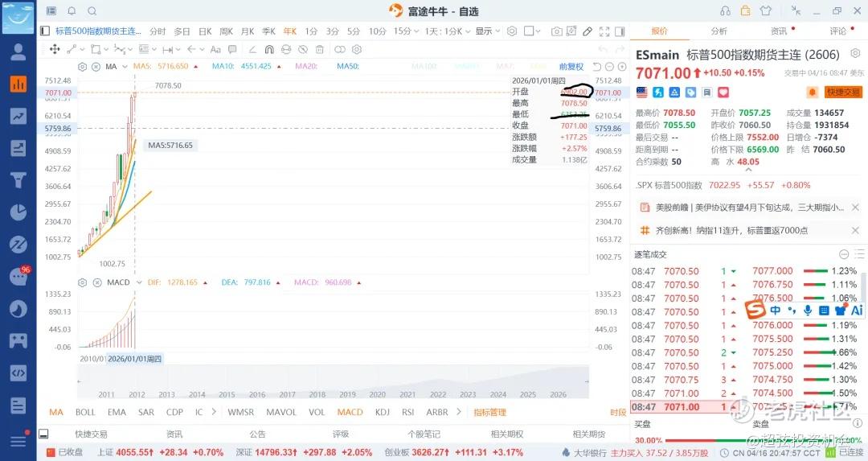Click the .SPX 标普500指数 quote row
Screen dimensions: 868x461
click(x=723, y=185)
